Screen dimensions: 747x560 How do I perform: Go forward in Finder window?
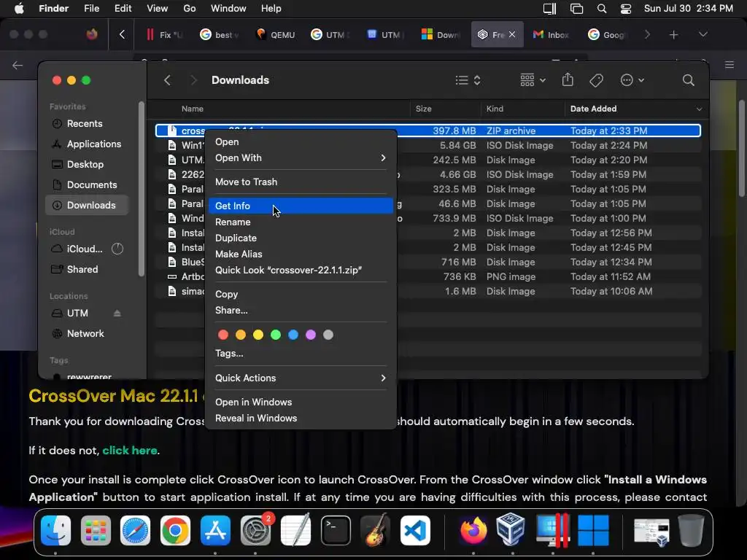point(193,80)
